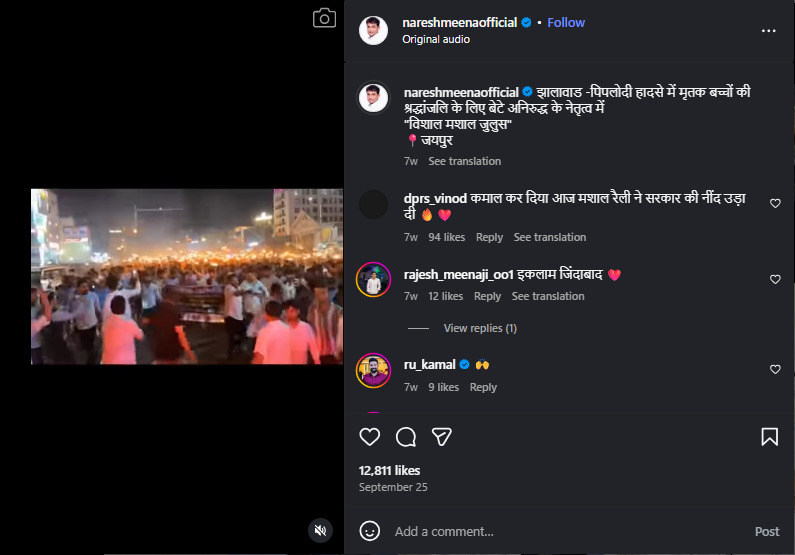This screenshot has height=555, width=795.
Task: Like the post with the heart icon
Action: tap(370, 437)
